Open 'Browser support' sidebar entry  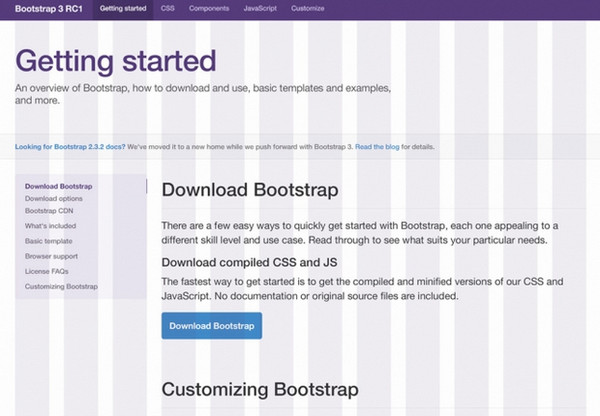click(51, 256)
